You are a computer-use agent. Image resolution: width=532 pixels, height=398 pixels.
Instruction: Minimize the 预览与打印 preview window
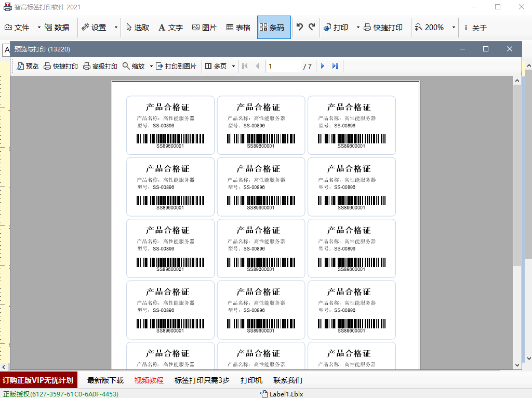(462, 49)
